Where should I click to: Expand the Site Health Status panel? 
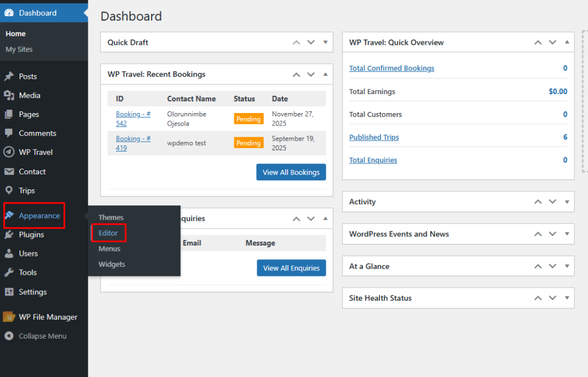click(567, 298)
